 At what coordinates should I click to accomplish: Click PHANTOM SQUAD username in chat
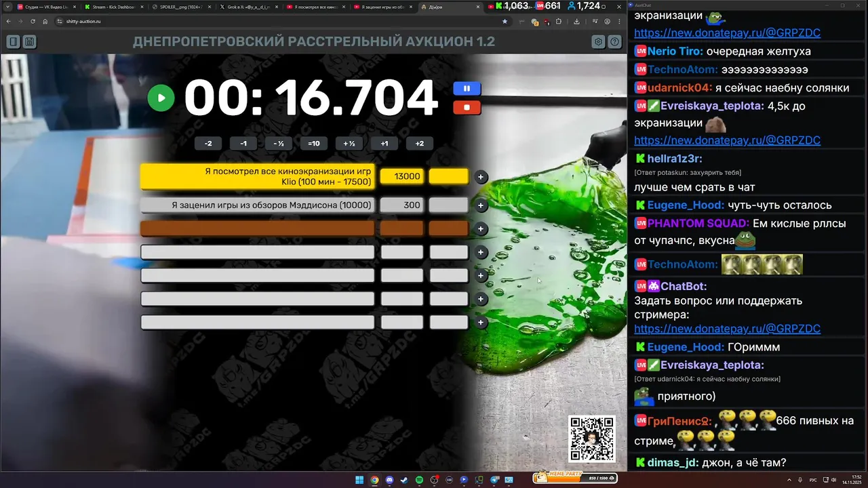tap(698, 223)
